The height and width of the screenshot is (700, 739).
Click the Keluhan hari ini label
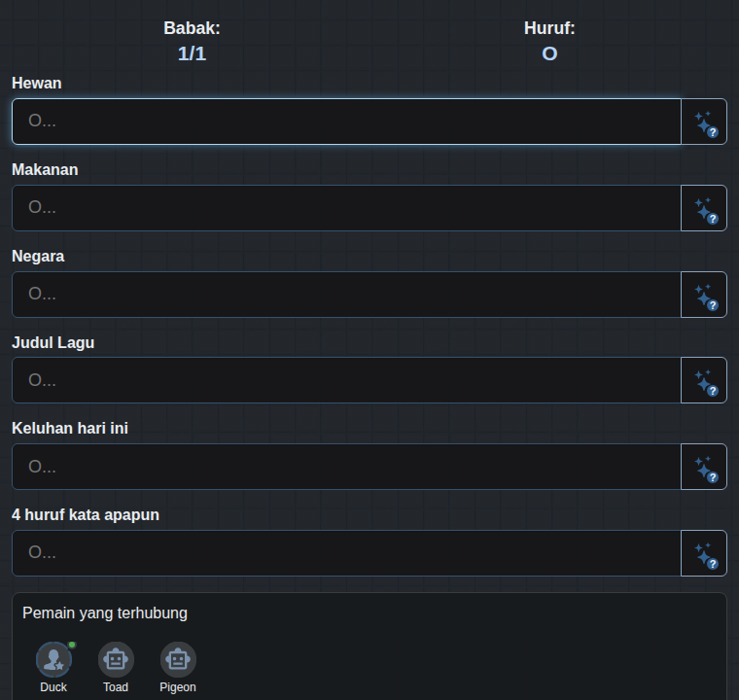click(70, 428)
